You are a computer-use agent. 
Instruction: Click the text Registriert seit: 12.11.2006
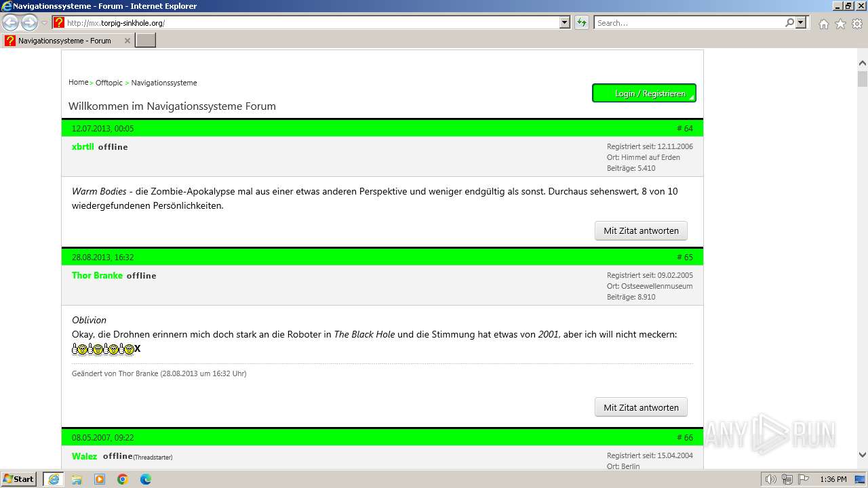[650, 146]
